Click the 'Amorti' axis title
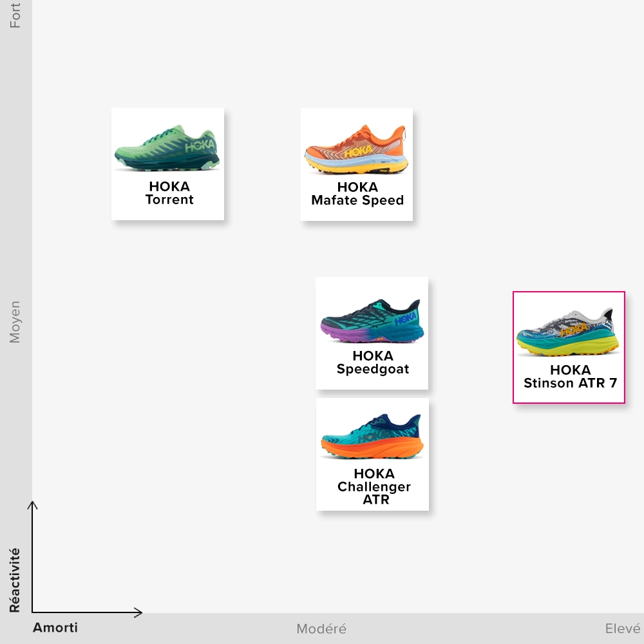The image size is (644, 644). tap(55, 627)
